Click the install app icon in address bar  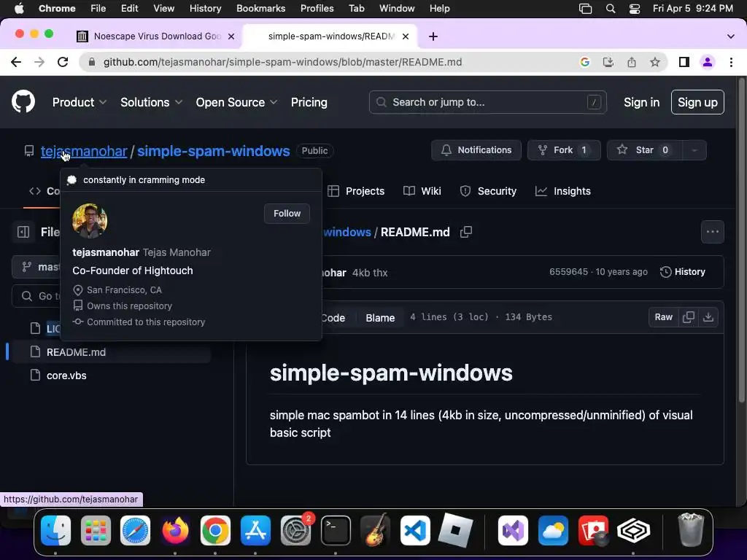(608, 62)
